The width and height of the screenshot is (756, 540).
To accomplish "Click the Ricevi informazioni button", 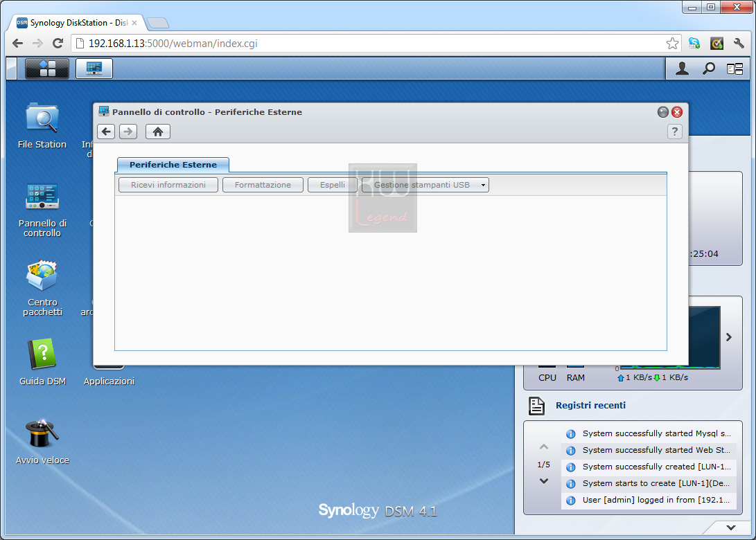I will (x=168, y=185).
